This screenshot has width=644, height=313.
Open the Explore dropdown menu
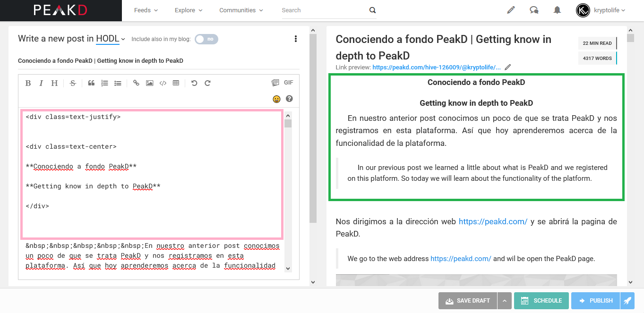pyautogui.click(x=189, y=10)
